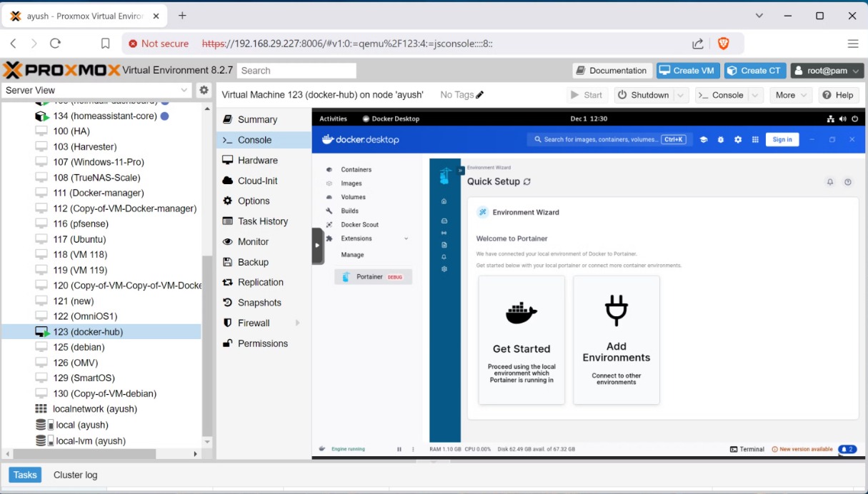Open the Permissions section
Screen dimensions: 868x494
(264, 343)
